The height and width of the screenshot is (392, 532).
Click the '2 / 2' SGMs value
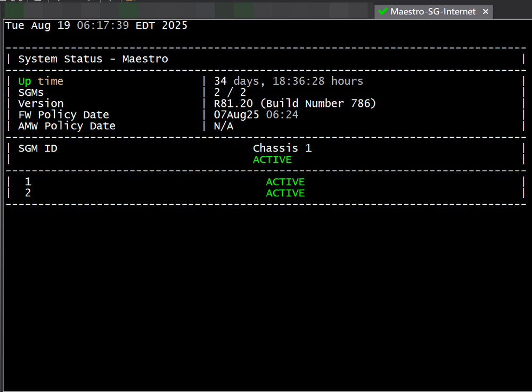pos(230,93)
